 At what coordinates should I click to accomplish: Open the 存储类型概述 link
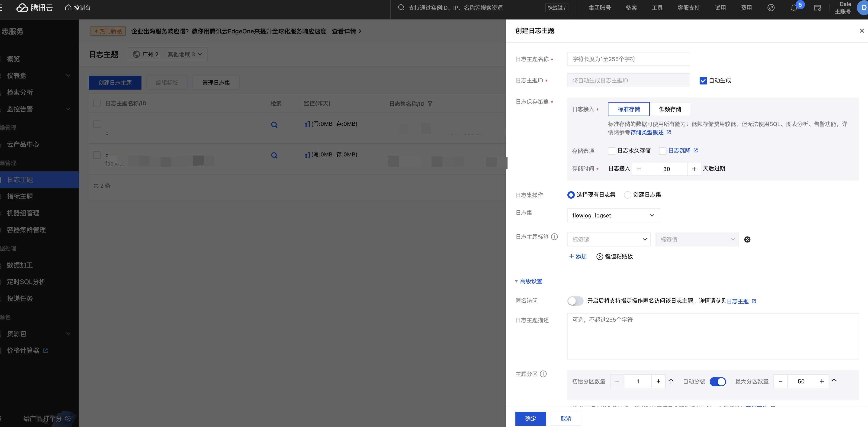pos(647,133)
